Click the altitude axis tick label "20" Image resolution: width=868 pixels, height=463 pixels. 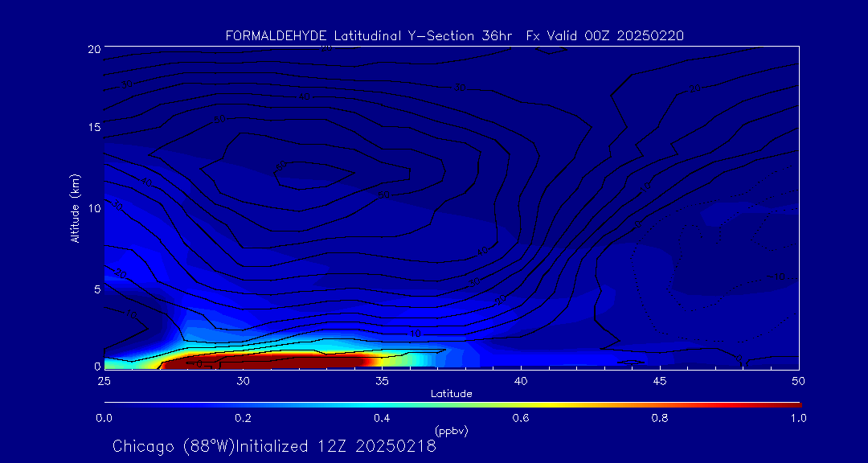click(x=93, y=48)
